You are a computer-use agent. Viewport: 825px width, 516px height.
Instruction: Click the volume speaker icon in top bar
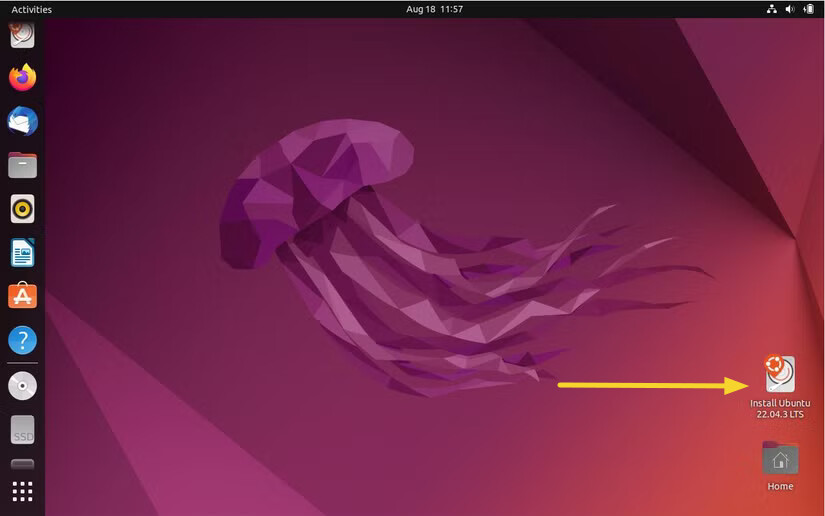(x=789, y=9)
